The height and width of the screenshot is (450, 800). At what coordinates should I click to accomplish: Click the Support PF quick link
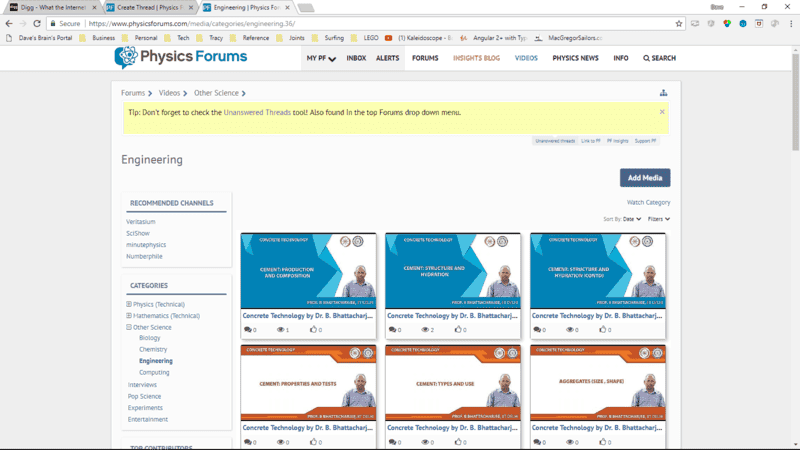(645, 141)
